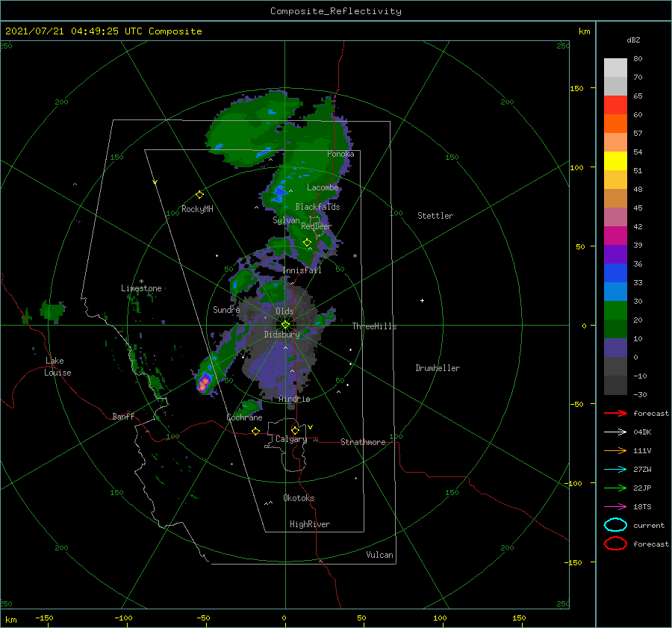Select the orange 111V arrow in legend
Viewport: 672px width, 628px height.
(615, 450)
